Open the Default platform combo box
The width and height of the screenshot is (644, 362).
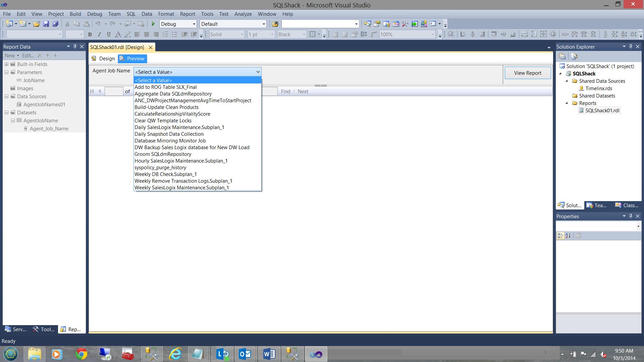[233, 24]
